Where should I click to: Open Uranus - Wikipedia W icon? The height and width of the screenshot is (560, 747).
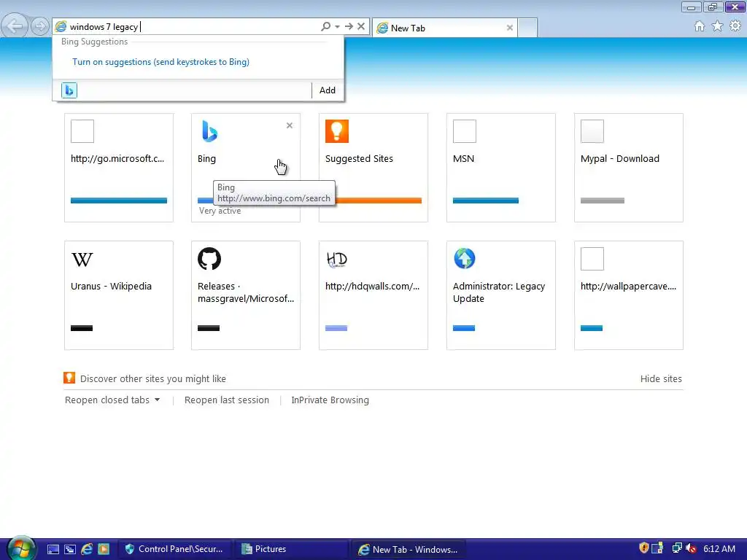(x=82, y=259)
